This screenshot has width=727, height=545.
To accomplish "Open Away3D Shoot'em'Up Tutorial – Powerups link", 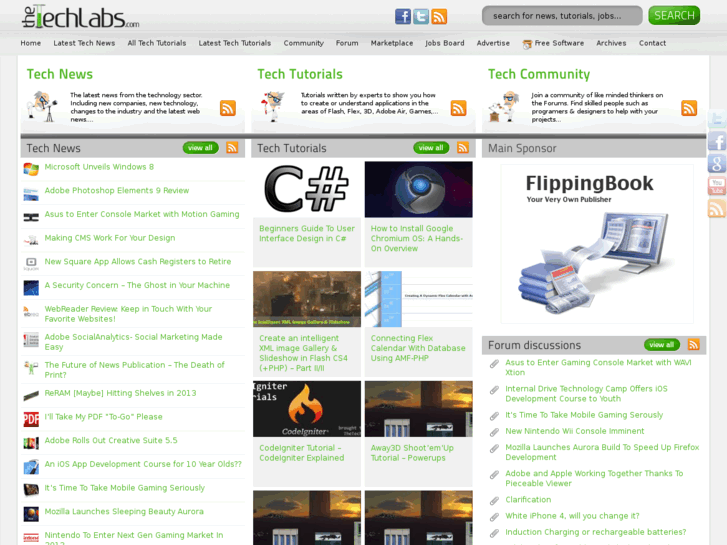I will (412, 453).
